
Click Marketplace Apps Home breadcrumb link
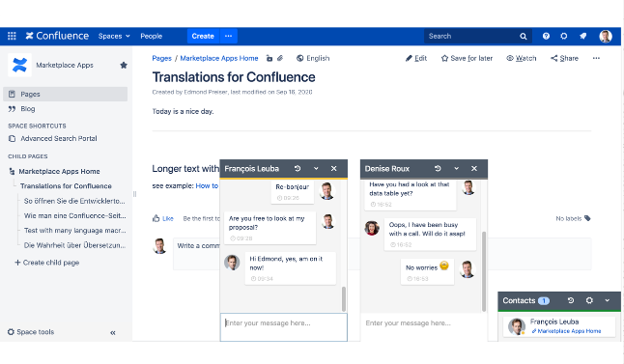(x=219, y=58)
